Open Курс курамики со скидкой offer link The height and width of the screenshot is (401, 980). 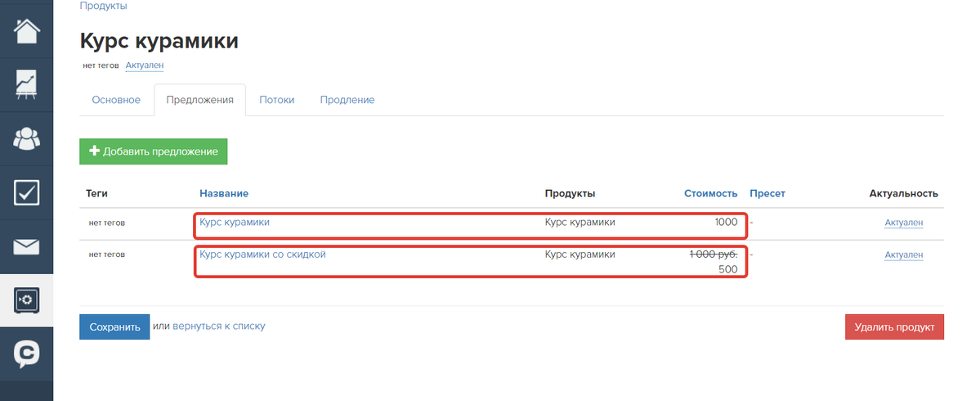click(262, 255)
